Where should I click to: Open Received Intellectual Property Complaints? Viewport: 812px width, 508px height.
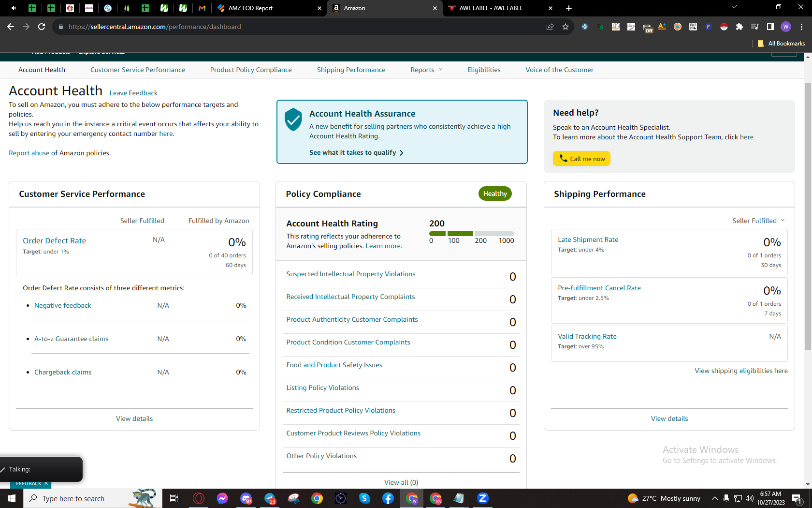pos(350,297)
